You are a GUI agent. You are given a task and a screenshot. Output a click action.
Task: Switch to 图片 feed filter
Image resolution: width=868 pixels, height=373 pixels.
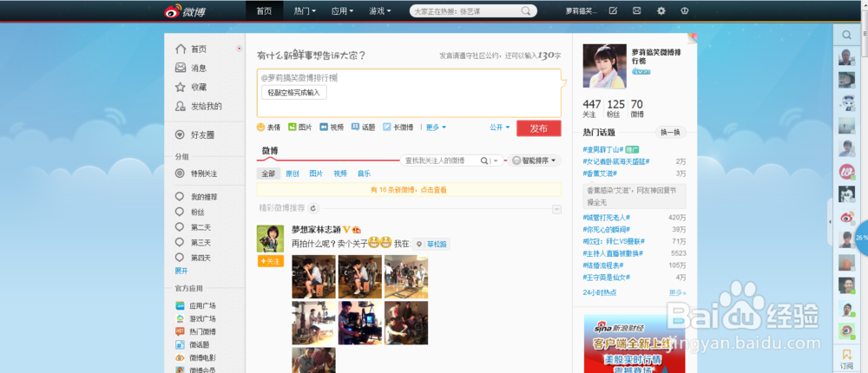[316, 173]
